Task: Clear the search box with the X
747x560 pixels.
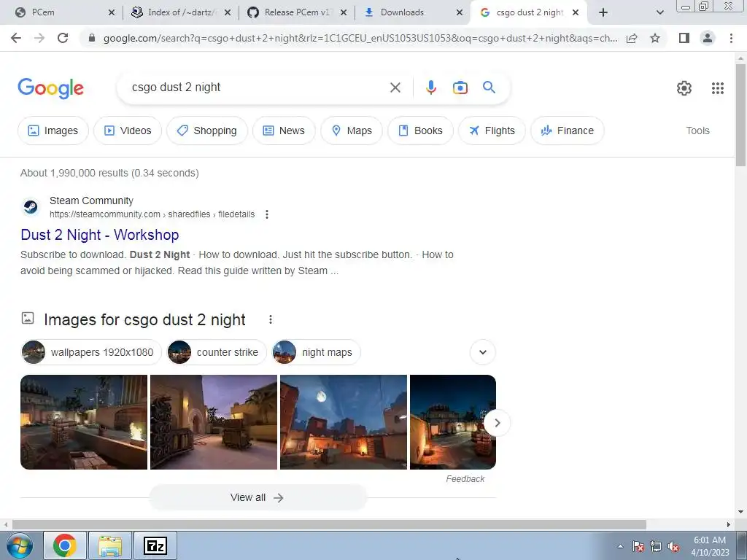Action: [395, 87]
